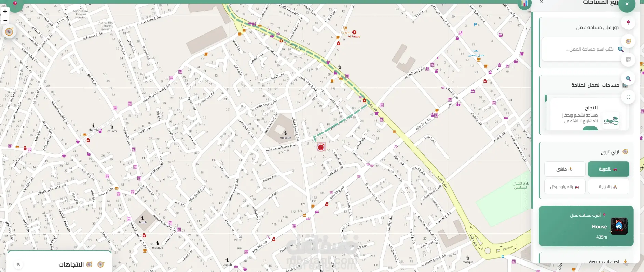Choose بالموتوسيكل motorcycle travel mode
644x272 pixels.
pos(565,187)
